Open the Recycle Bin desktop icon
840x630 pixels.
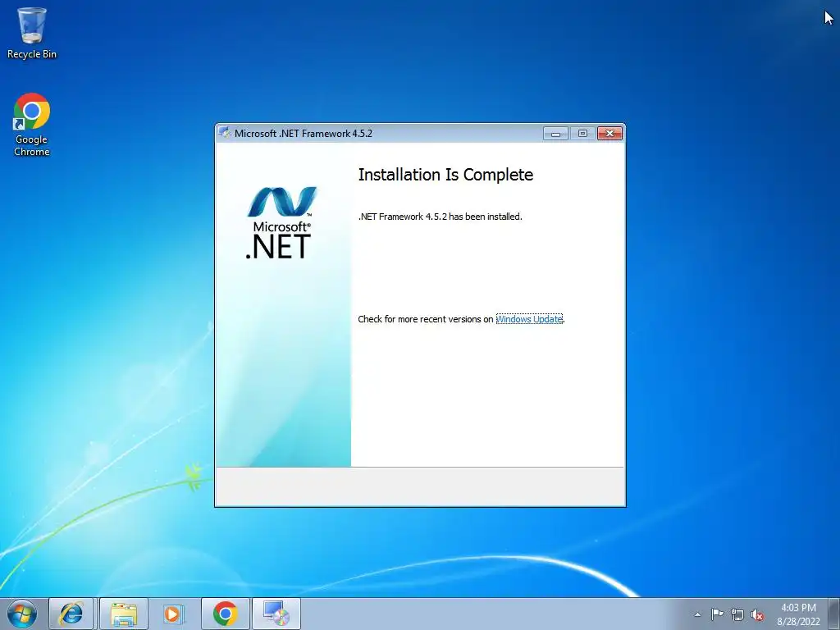pos(32,33)
